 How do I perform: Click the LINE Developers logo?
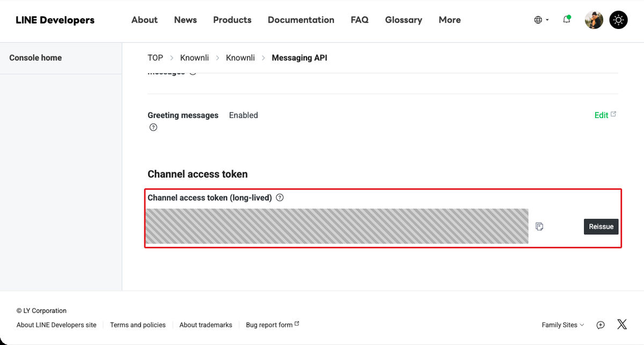55,20
